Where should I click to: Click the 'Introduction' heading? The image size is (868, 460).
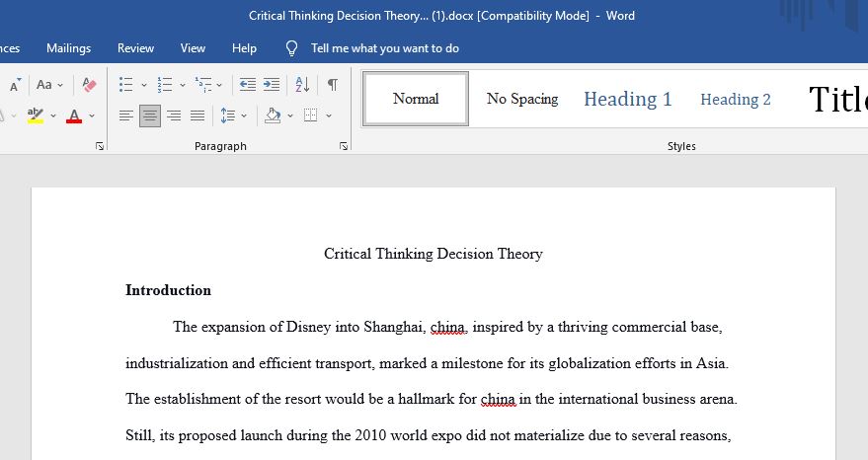(x=168, y=290)
